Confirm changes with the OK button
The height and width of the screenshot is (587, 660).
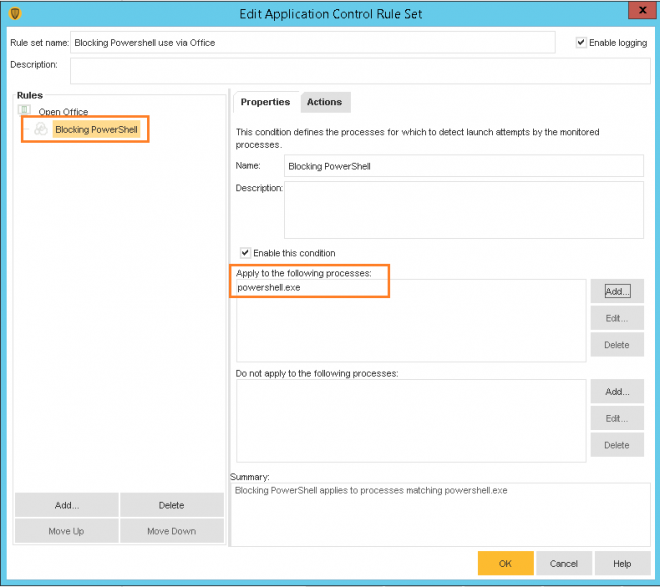point(505,563)
